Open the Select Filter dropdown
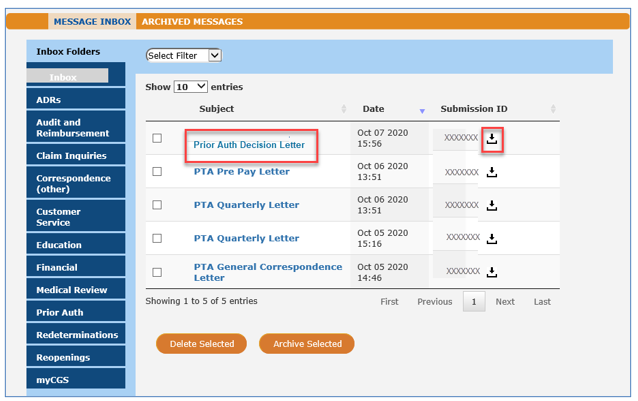638x401 pixels. pyautogui.click(x=184, y=56)
